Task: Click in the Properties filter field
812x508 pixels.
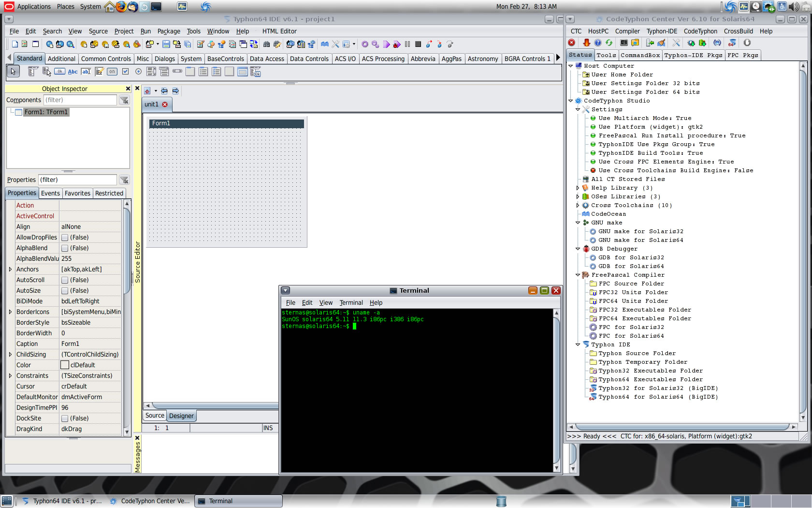Action: click(77, 180)
